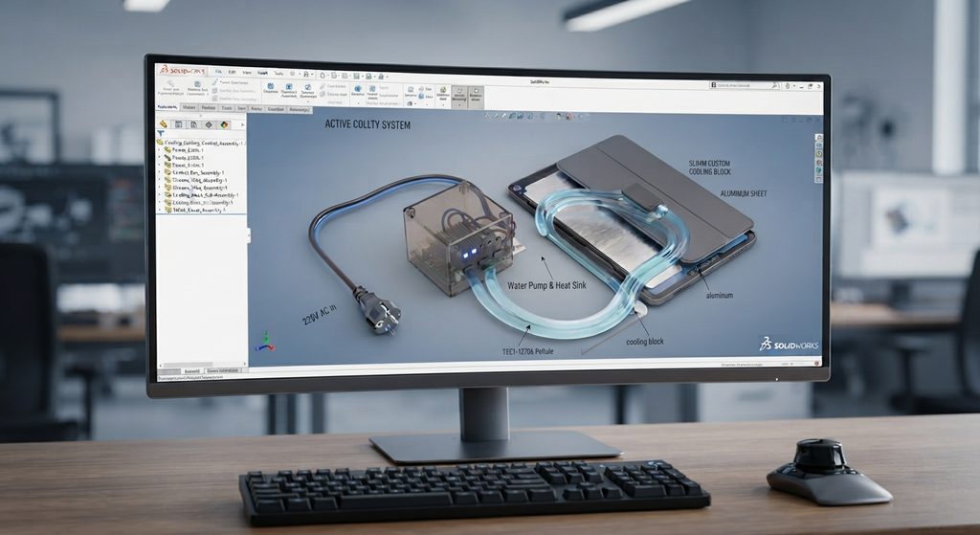980x535 pixels.
Task: Select the lowercase cooling block annotation
Action: point(645,342)
